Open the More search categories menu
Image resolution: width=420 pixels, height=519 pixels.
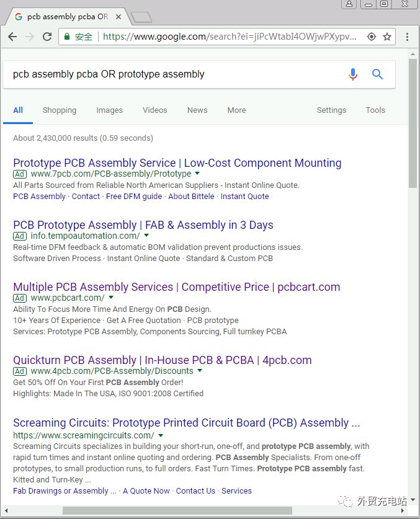point(236,110)
